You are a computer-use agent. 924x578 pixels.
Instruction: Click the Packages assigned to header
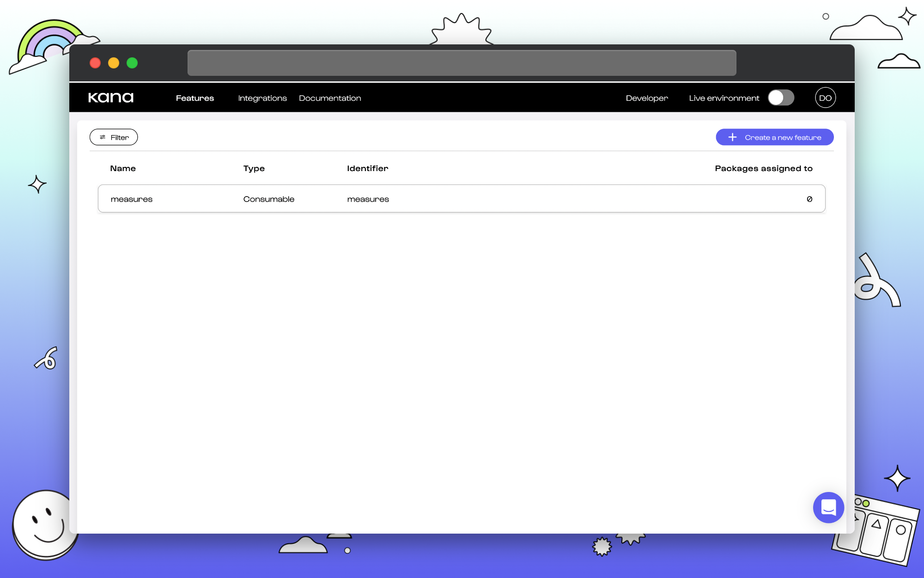point(763,168)
